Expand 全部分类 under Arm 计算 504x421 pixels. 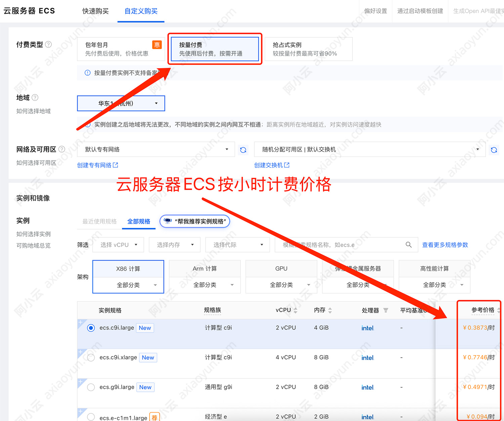click(205, 285)
